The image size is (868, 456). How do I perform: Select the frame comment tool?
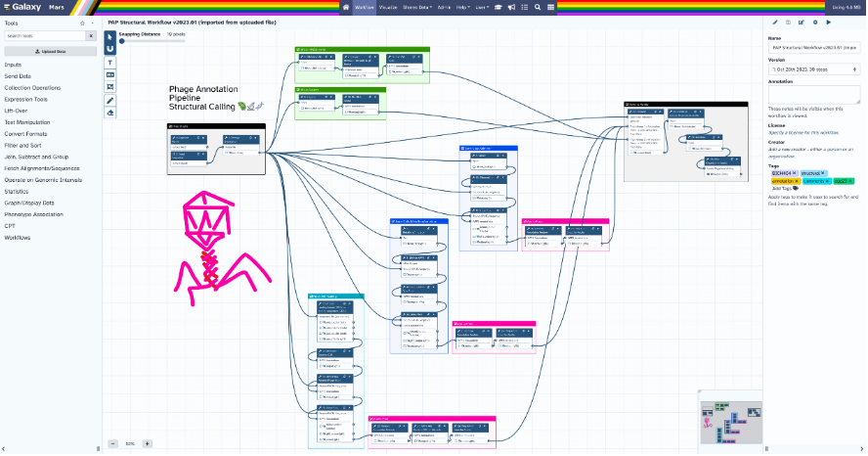[109, 87]
